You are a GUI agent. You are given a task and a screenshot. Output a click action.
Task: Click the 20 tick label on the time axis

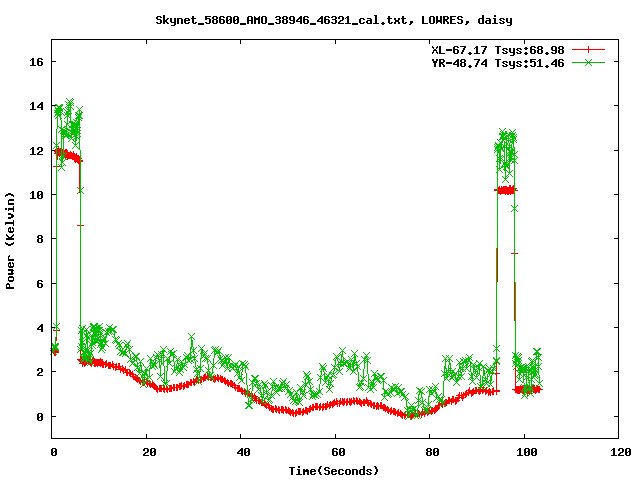149,452
